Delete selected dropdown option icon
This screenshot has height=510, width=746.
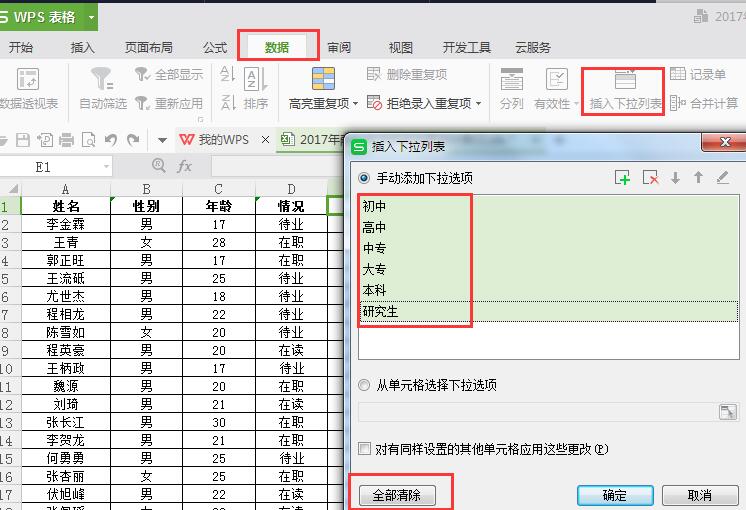click(650, 177)
